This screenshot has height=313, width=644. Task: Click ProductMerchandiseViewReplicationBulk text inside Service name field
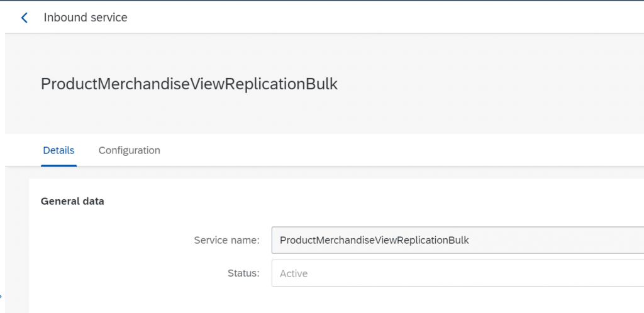coord(374,240)
